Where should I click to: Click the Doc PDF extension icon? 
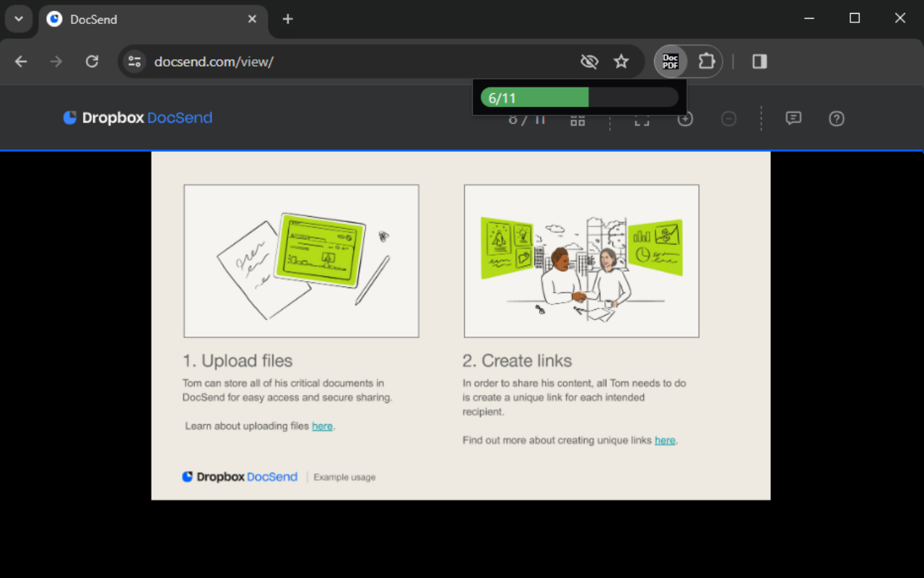click(671, 61)
